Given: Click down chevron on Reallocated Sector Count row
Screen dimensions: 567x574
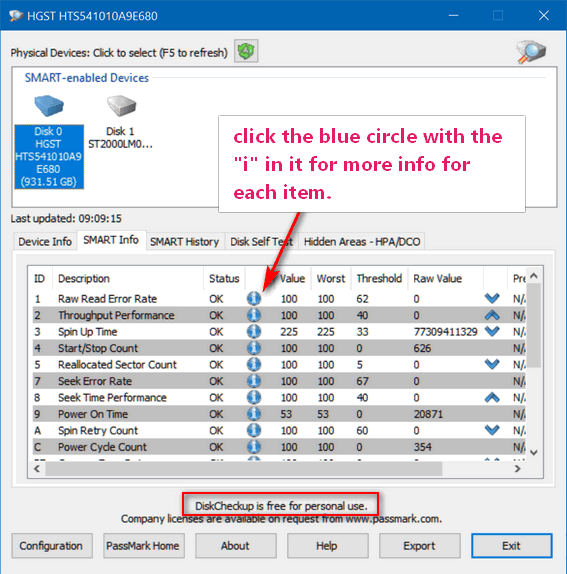Looking at the screenshot, I should (492, 364).
